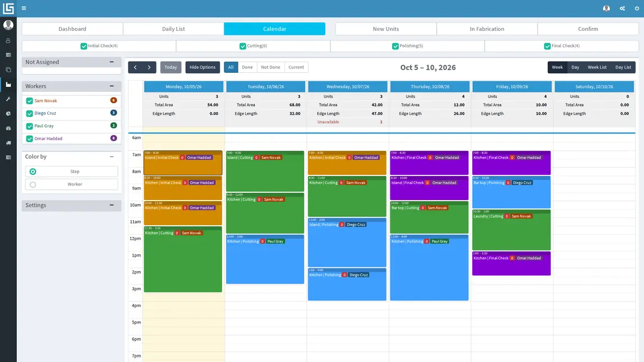644x362 pixels.
Task: Open Monday 10/05/26 column header
Action: coord(183,87)
